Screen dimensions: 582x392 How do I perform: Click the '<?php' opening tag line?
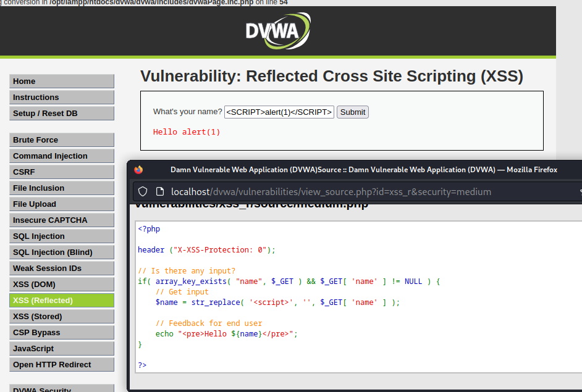[x=149, y=229]
